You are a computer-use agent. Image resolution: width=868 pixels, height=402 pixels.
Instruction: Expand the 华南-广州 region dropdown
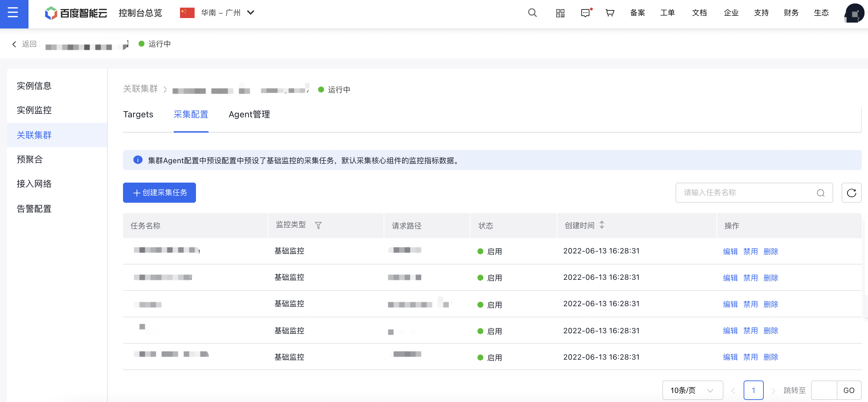251,13
